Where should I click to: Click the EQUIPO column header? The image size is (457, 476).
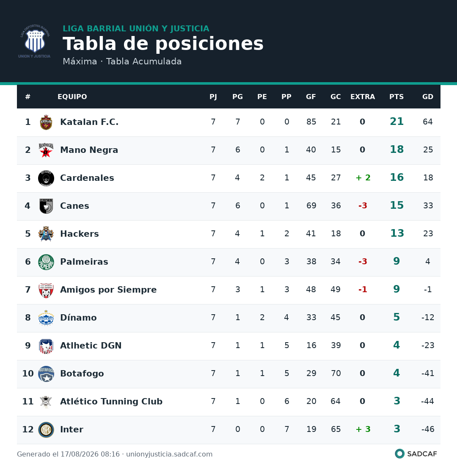coord(72,97)
